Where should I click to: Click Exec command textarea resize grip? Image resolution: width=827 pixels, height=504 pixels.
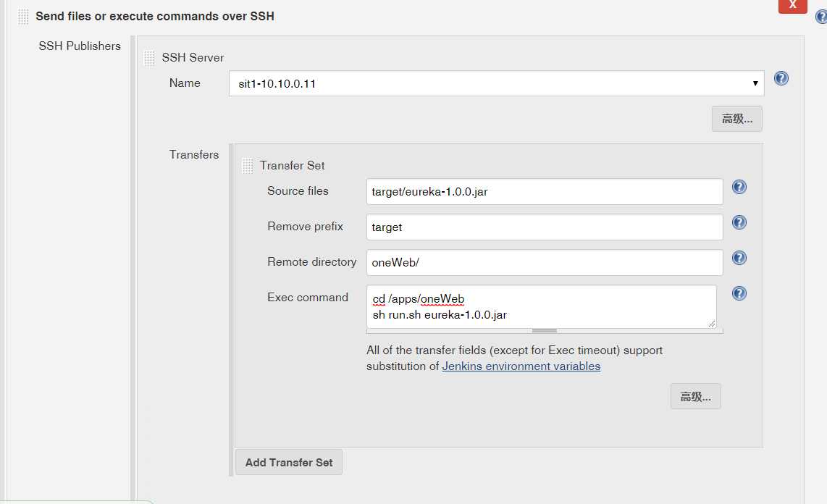[712, 324]
